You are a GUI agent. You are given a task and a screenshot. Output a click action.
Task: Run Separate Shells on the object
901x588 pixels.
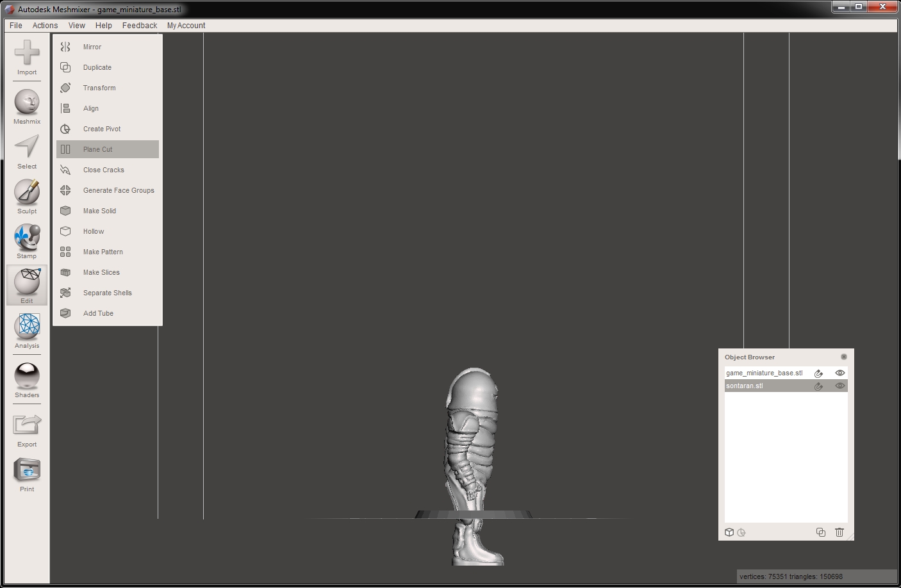coord(108,293)
